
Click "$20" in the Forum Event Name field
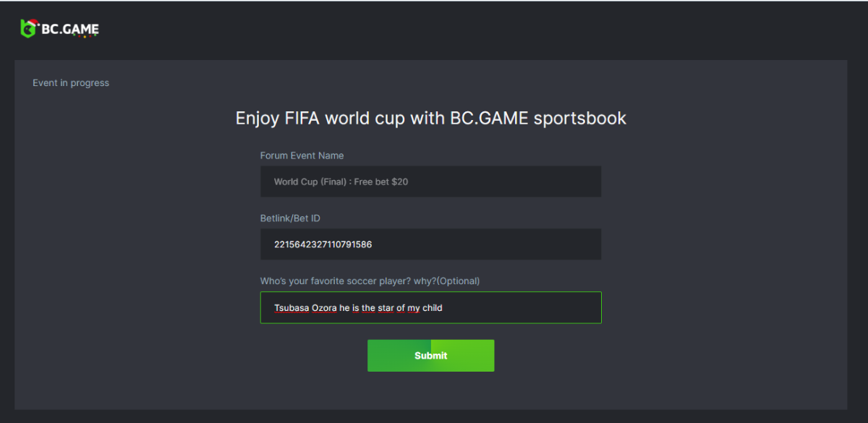[399, 182]
